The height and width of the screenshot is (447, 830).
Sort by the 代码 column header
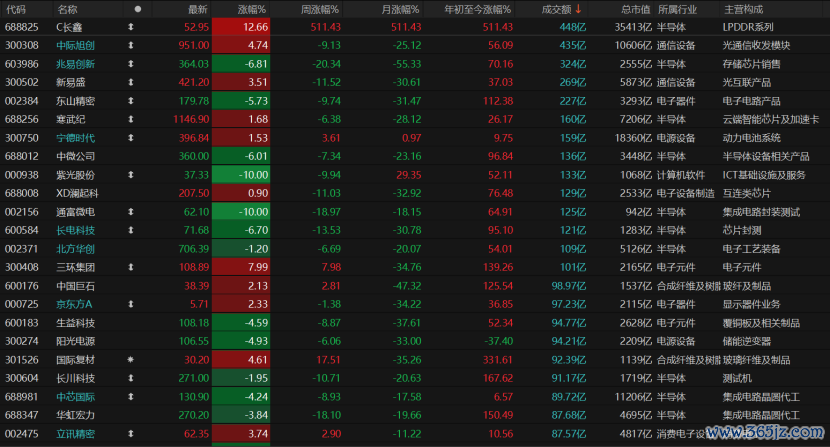(15, 10)
